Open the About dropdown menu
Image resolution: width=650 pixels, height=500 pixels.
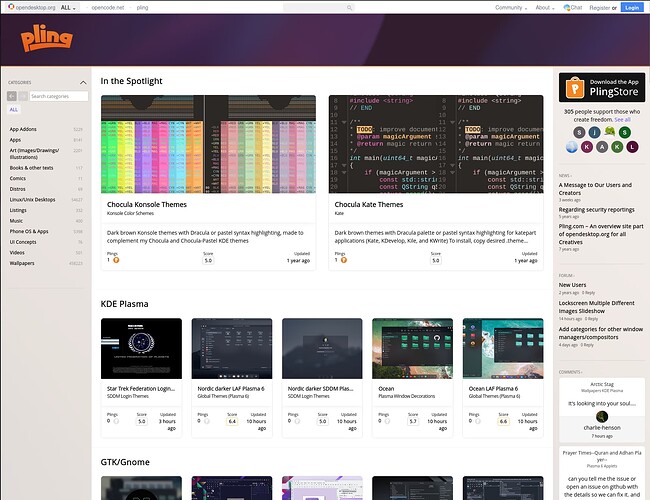click(x=545, y=7)
